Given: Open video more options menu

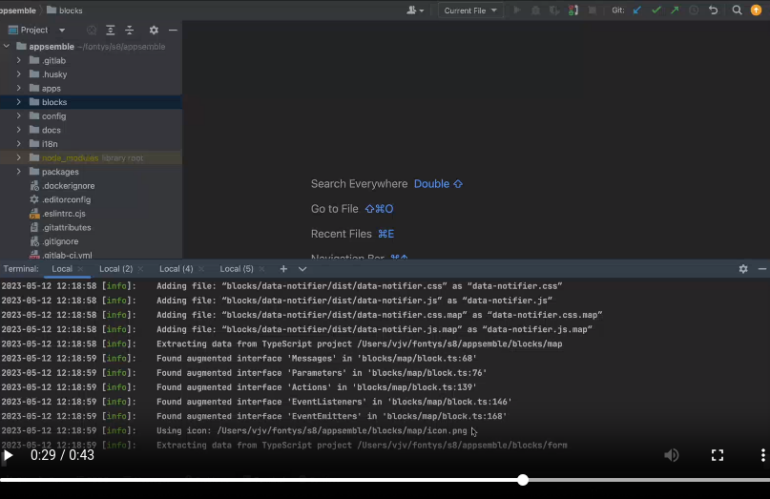Looking at the screenshot, I should 763,455.
